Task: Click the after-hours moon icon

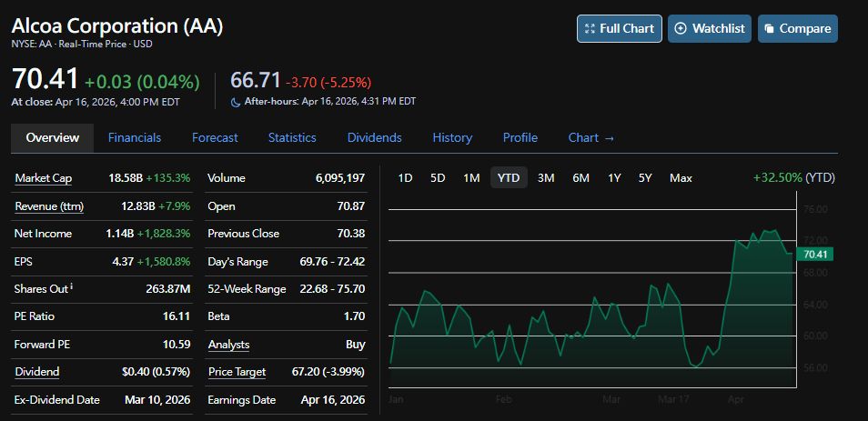Action: (x=236, y=102)
